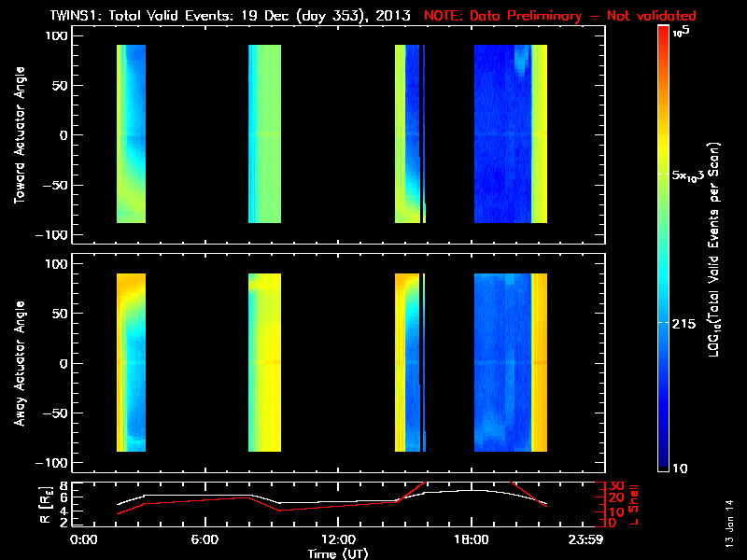Click the rainbow color scale bar
Viewport: 747px width, 560px height.
(664, 248)
